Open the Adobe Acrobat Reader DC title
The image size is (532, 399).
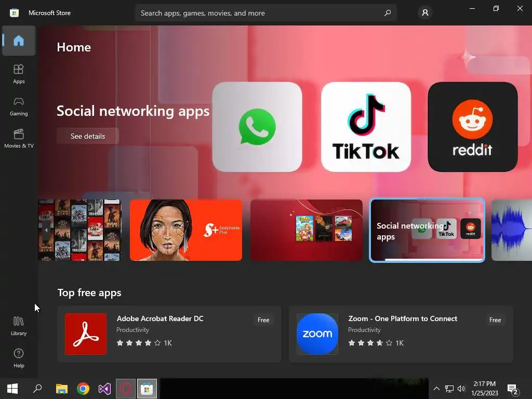[x=160, y=318]
